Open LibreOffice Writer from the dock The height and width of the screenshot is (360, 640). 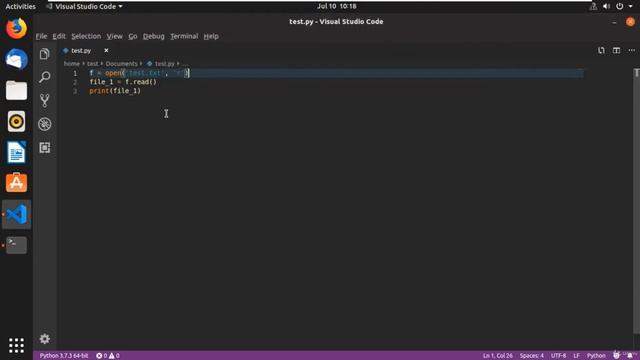tap(16, 152)
